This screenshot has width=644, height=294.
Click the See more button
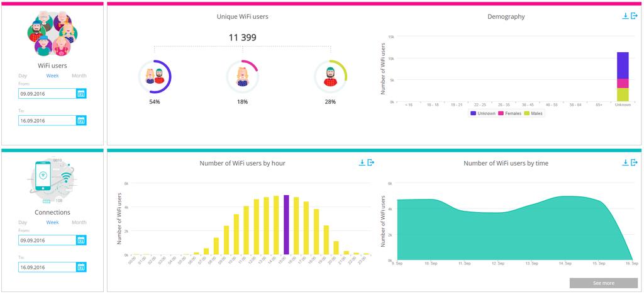(604, 283)
